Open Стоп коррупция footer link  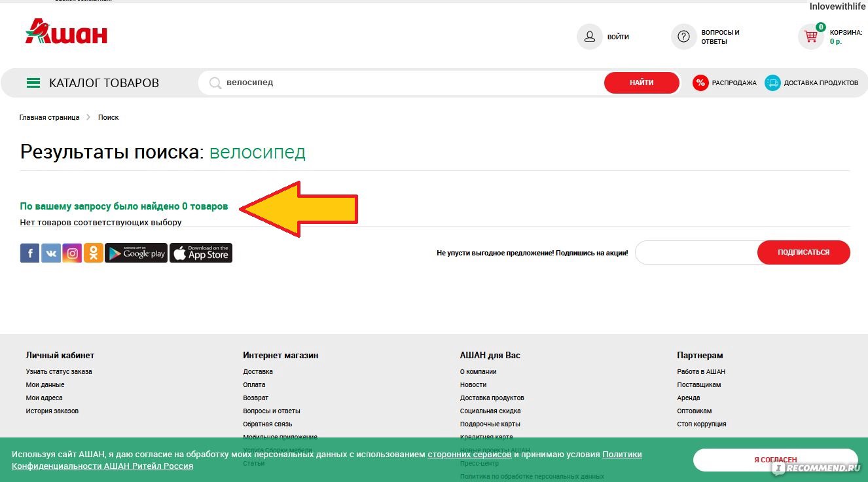(x=702, y=424)
